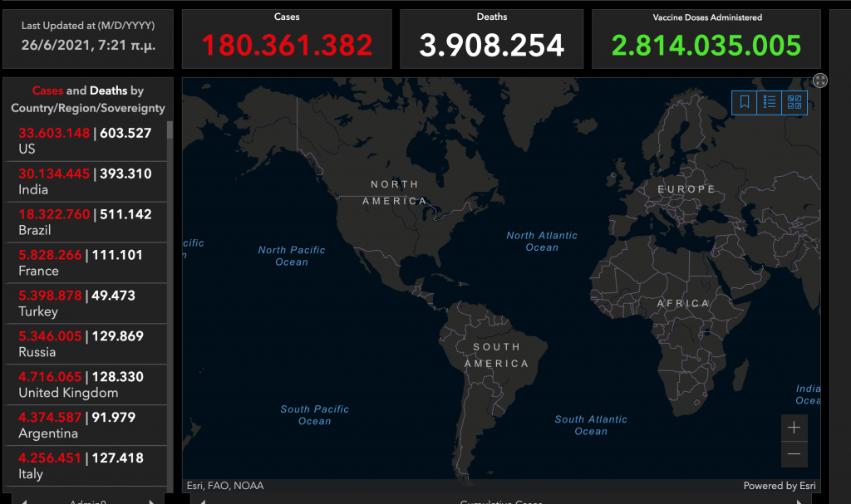Image resolution: width=851 pixels, height=504 pixels.
Task: Zoom out with the minus button
Action: coord(794,453)
